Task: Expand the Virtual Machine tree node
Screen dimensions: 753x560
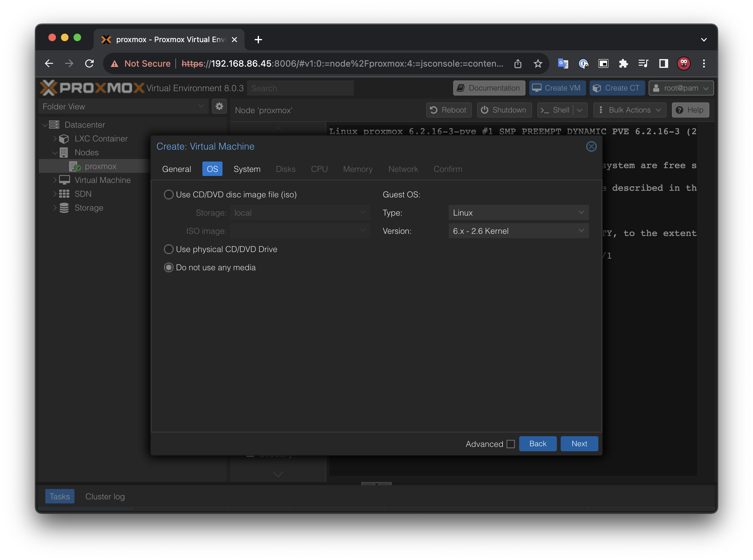Action: (x=55, y=180)
